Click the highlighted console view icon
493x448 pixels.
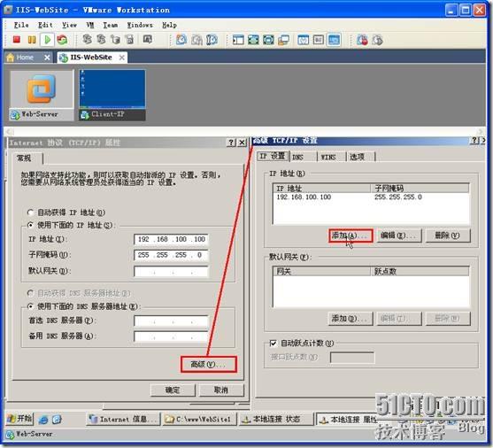click(334, 40)
